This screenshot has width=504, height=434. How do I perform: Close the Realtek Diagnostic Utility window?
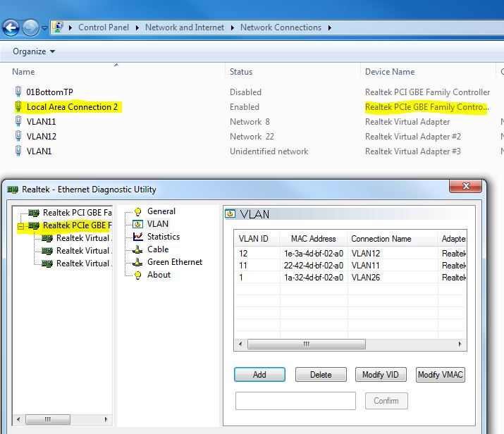click(465, 186)
